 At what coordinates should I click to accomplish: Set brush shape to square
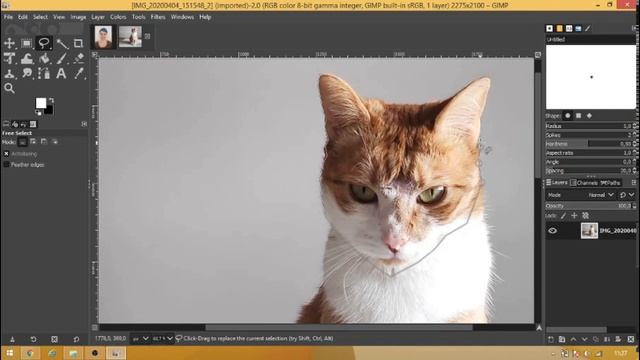tap(578, 116)
